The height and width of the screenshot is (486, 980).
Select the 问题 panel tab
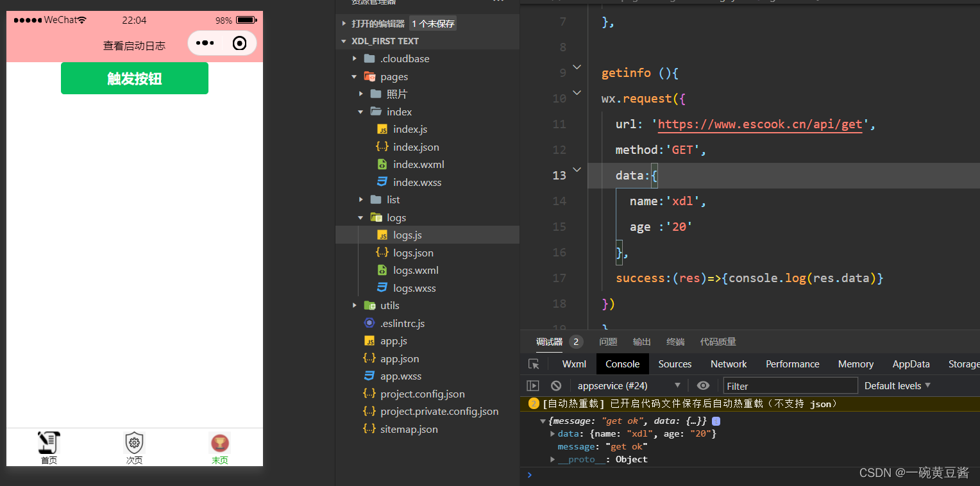(608, 342)
